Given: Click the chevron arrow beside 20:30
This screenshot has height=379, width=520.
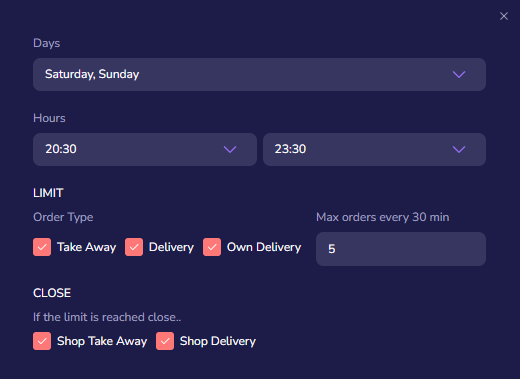Looking at the screenshot, I should [x=230, y=149].
